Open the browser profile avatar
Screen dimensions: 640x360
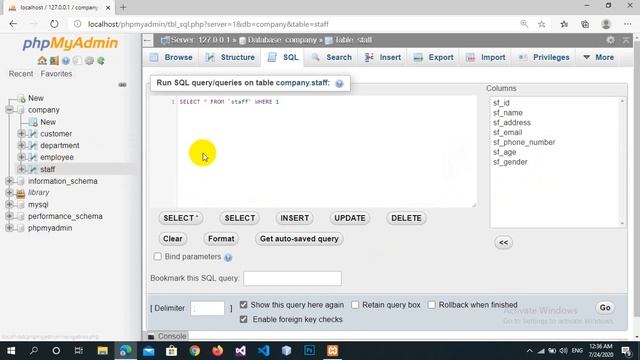606,24
